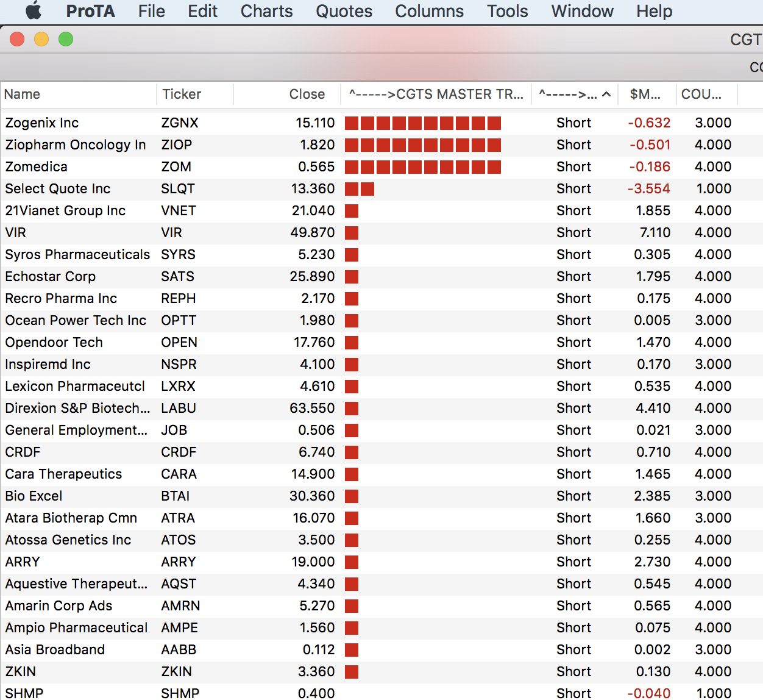This screenshot has width=763, height=700.
Task: Select the Atossa Genetics Inc row
Action: tap(381, 540)
